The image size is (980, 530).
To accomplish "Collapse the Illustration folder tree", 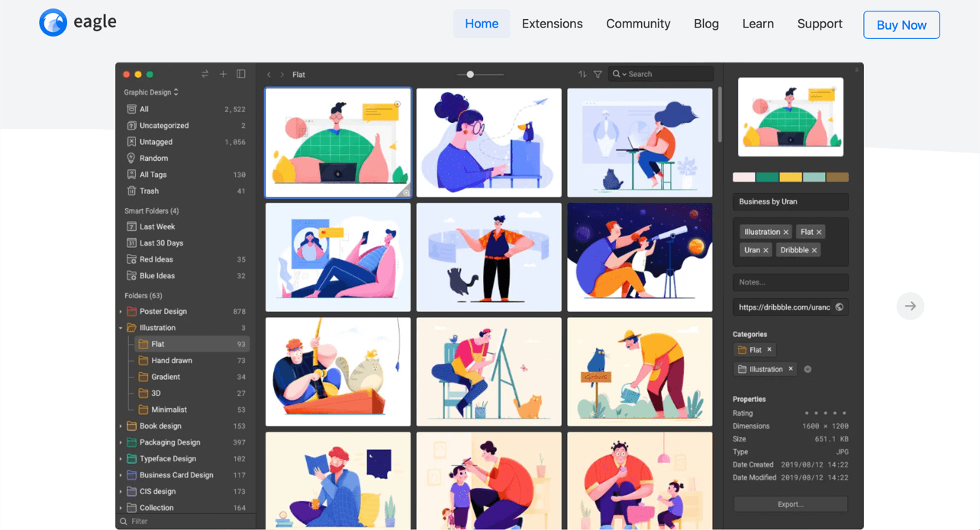I will 121,328.
